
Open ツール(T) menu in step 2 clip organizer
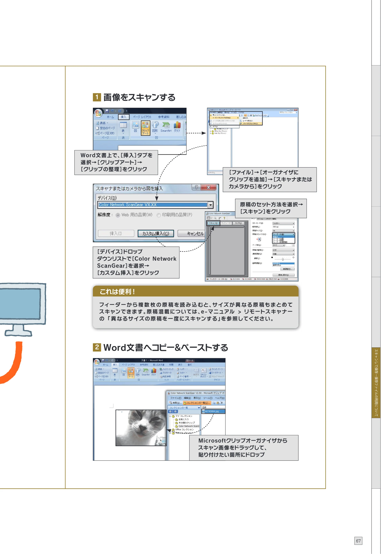coord(208,398)
